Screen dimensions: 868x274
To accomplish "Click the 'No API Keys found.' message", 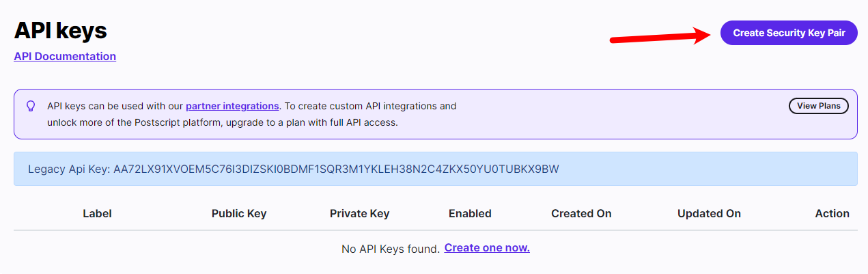I will [390, 249].
